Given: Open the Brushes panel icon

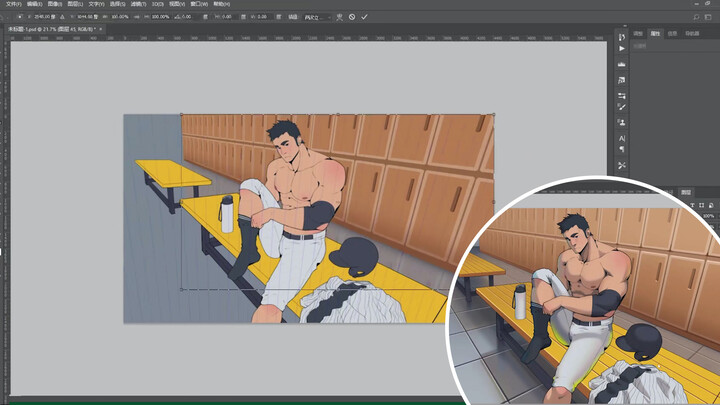Looking at the screenshot, I should [x=622, y=107].
